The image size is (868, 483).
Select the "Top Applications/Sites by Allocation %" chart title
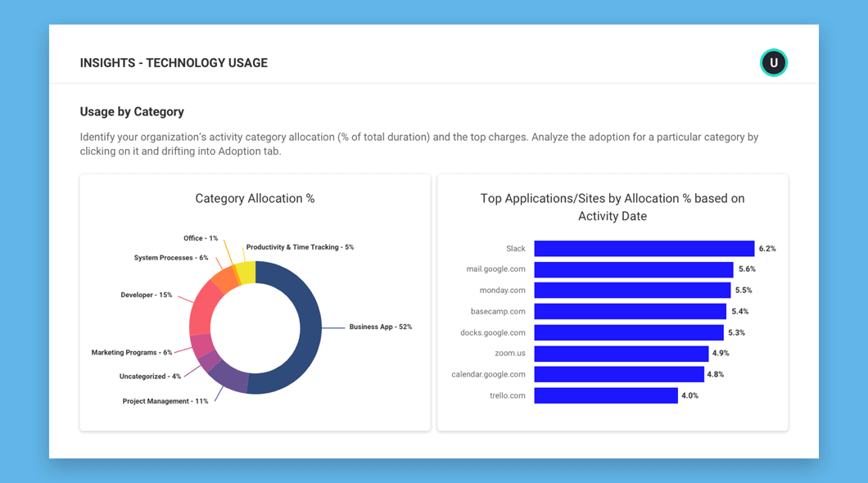tap(613, 207)
